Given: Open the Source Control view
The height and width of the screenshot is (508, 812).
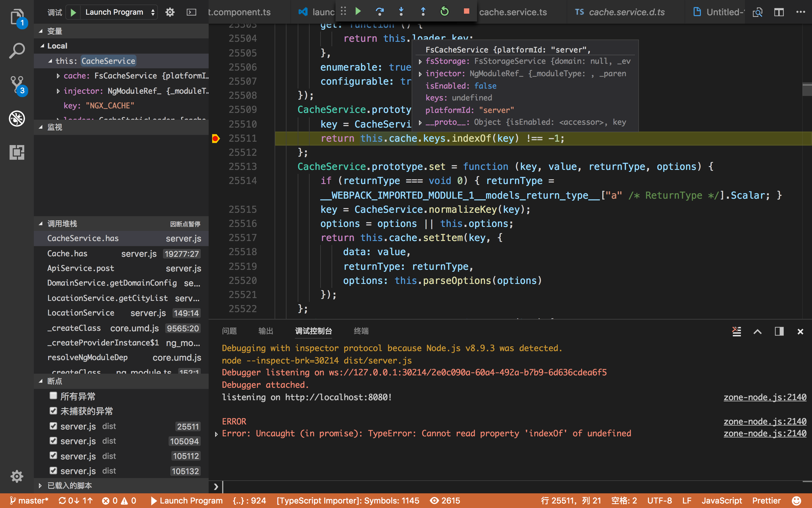Looking at the screenshot, I should [x=17, y=85].
